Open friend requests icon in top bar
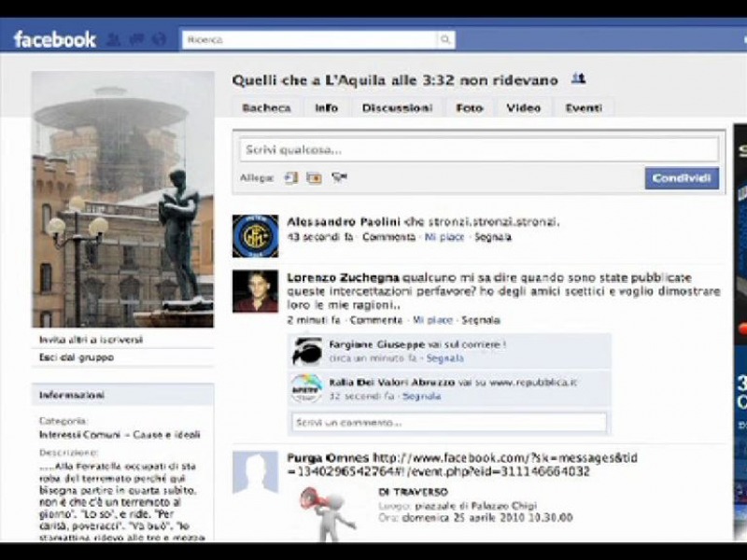Viewport: 747px width, 560px height. click(x=114, y=39)
